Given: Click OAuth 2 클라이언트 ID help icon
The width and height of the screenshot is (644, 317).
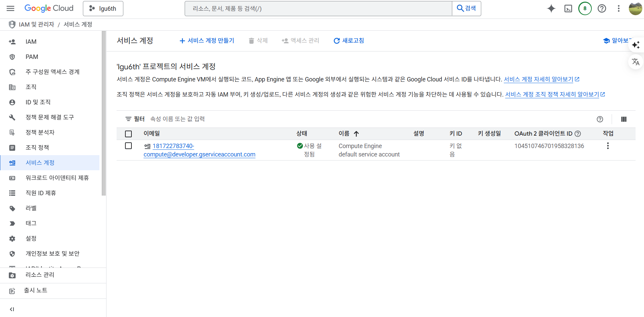Looking at the screenshot, I should 578,134.
